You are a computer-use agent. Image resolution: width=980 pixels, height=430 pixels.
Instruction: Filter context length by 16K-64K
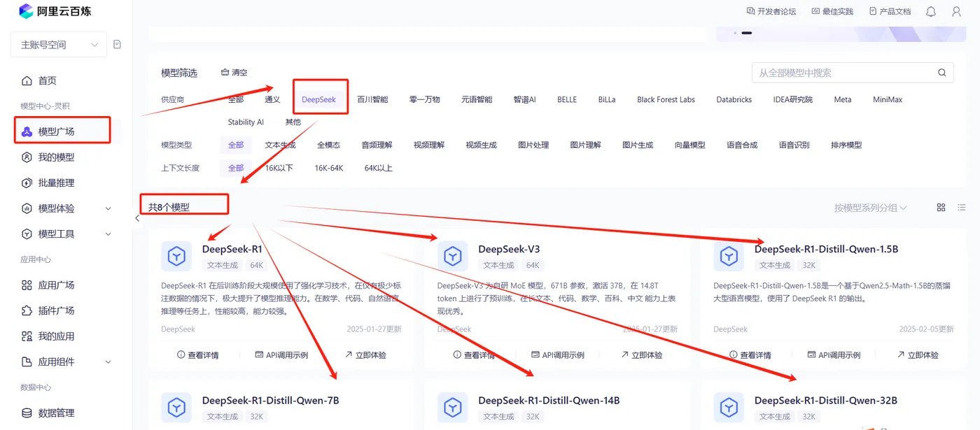tap(329, 168)
